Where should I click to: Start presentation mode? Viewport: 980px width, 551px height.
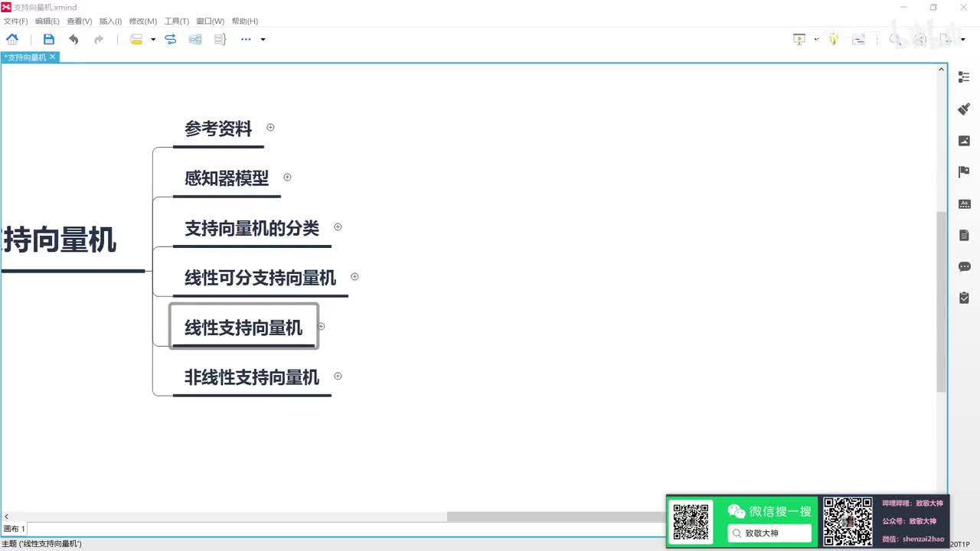tap(799, 39)
